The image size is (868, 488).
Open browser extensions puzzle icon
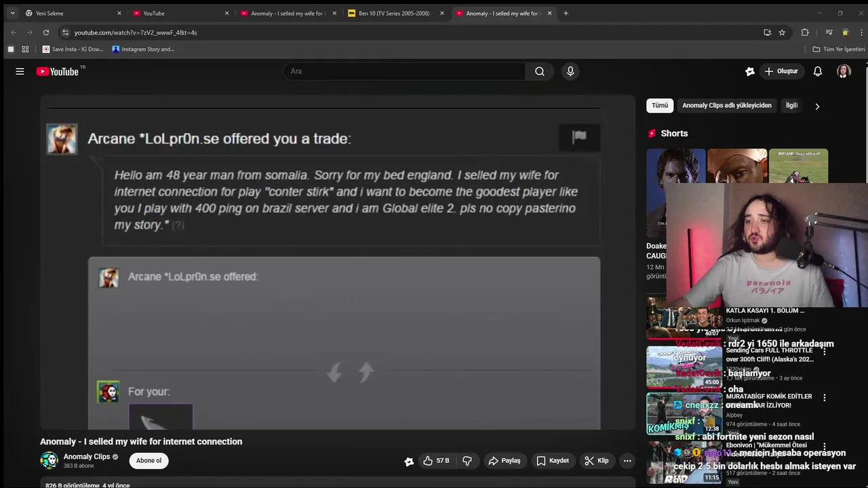805,33
